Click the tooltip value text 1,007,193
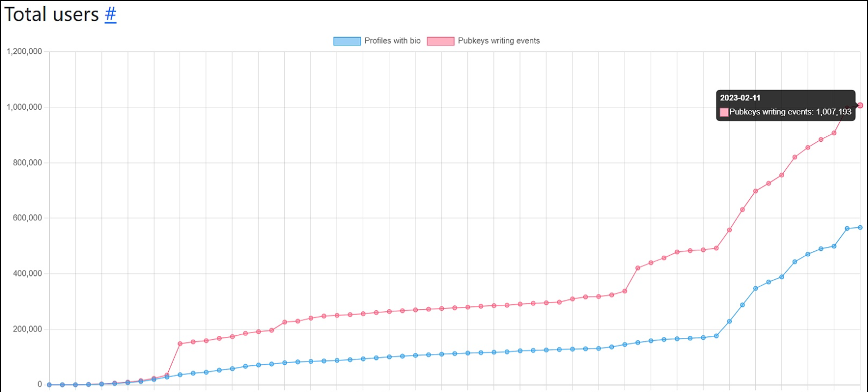868x392 pixels. (833, 112)
